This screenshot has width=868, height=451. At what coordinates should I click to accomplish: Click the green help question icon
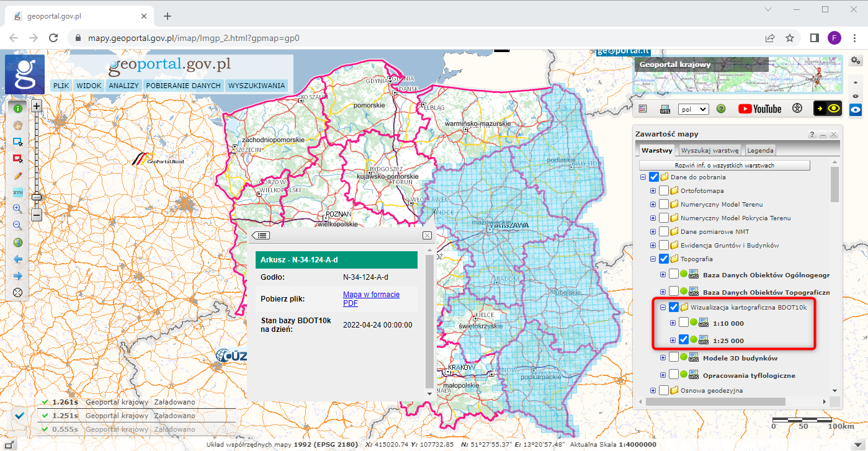point(720,109)
